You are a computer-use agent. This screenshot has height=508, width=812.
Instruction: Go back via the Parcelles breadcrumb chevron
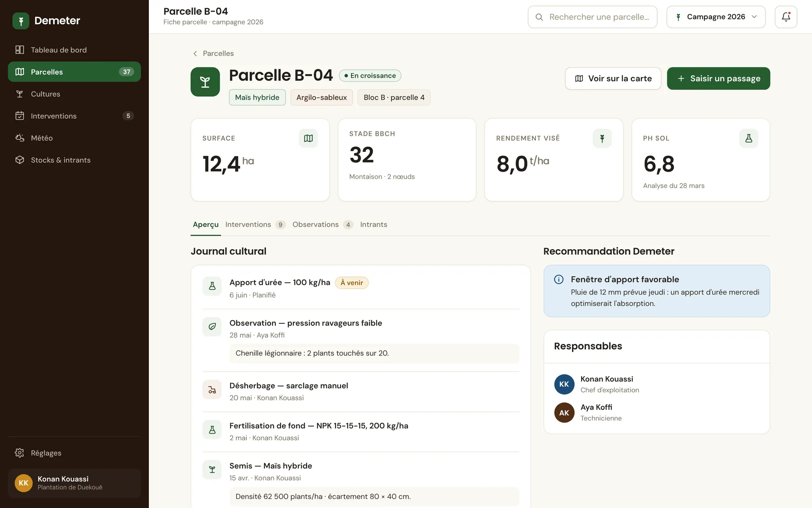point(195,53)
